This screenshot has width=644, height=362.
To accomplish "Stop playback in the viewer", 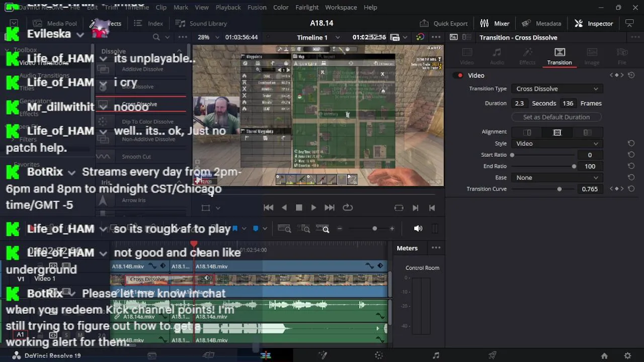I will tap(299, 207).
